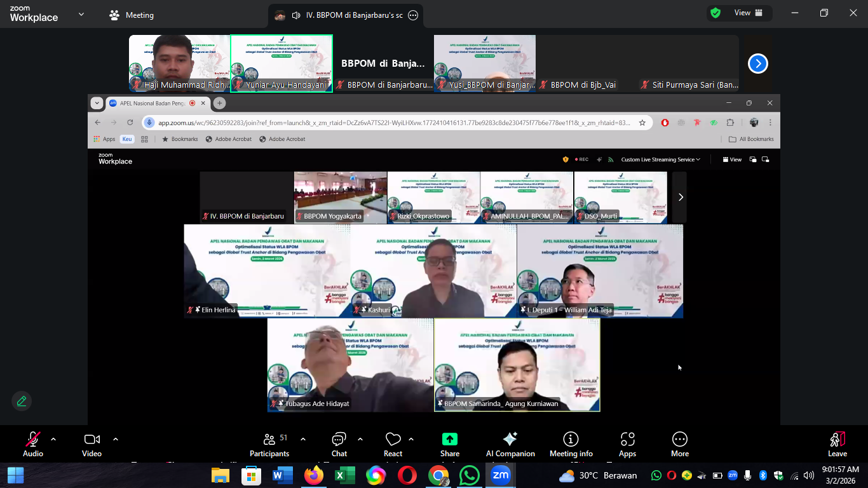Leave the meeting
This screenshot has width=868, height=488.
837,444
